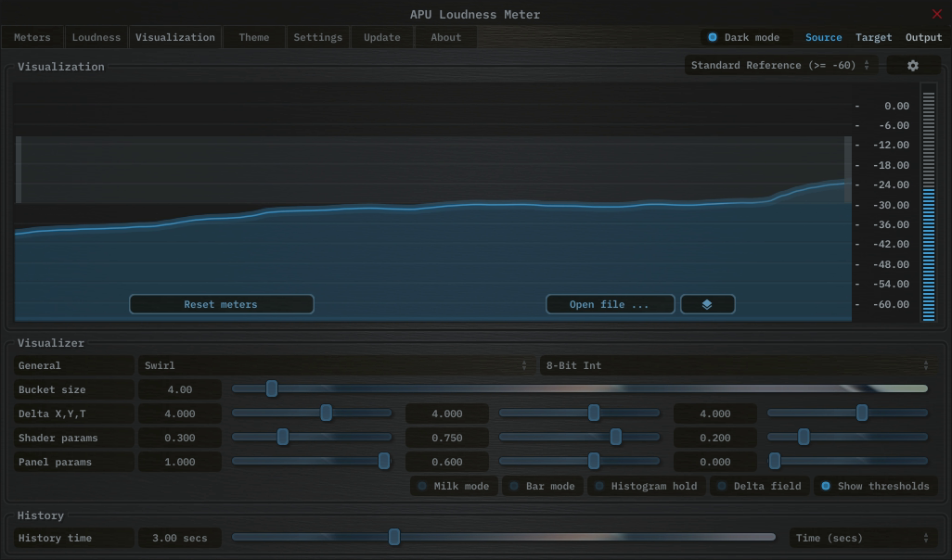This screenshot has width=952, height=560.
Task: Open visualization gear settings
Action: [x=912, y=66]
